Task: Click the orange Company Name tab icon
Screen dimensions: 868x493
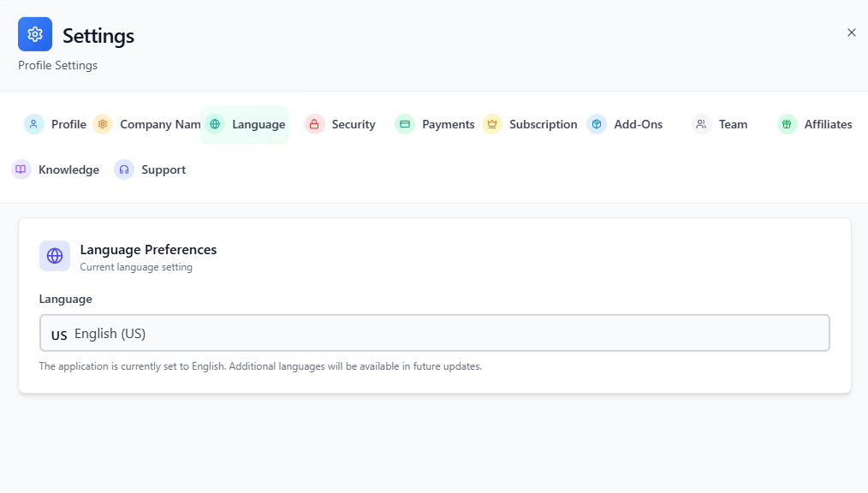Action: click(103, 124)
